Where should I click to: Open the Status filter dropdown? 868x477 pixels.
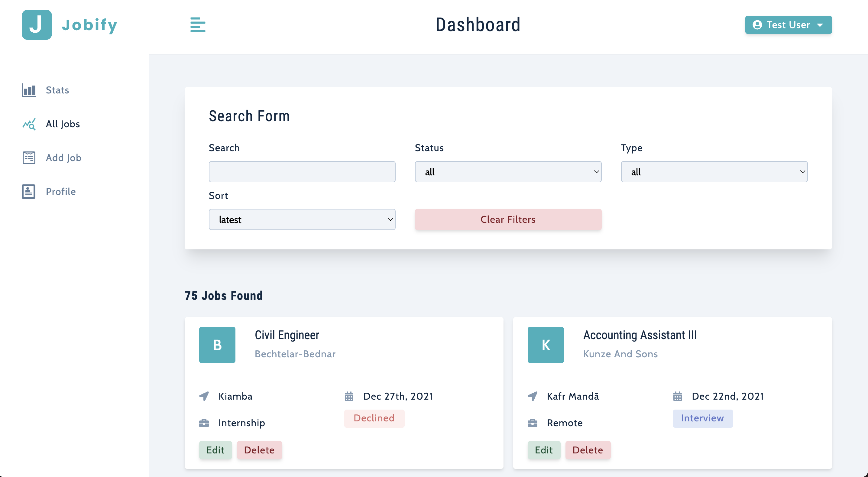point(507,172)
